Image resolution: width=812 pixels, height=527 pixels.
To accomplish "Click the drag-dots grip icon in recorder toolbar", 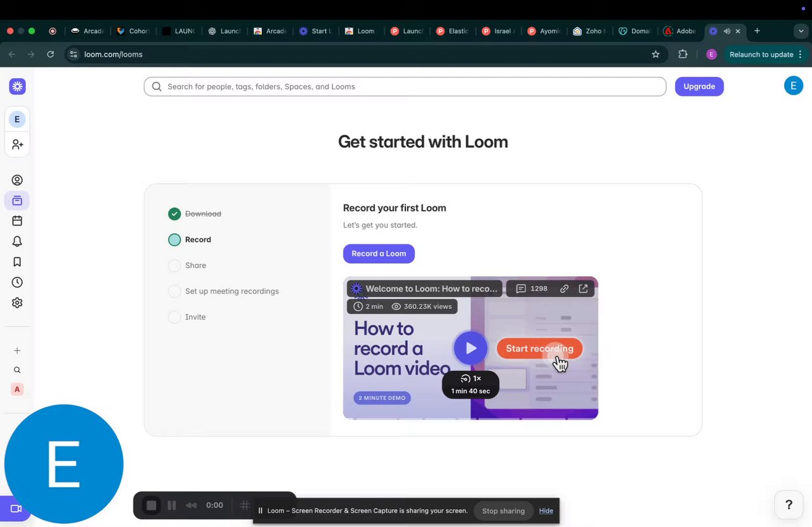I will (x=245, y=505).
